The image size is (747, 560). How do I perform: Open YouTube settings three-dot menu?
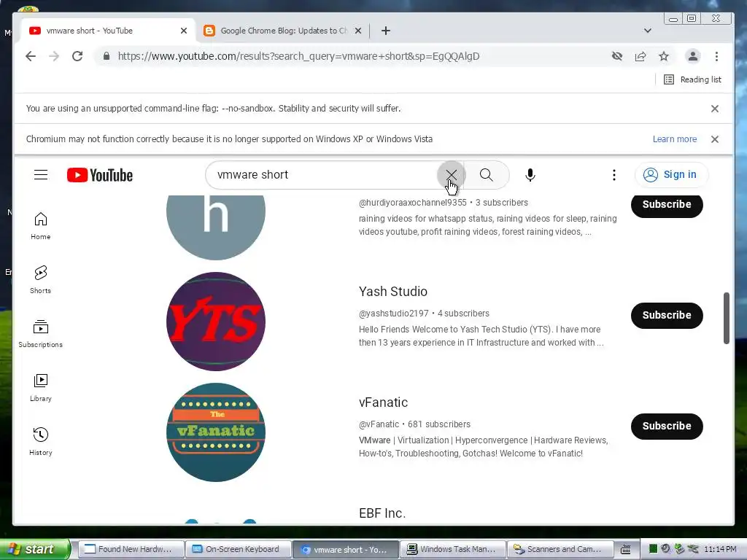click(x=614, y=175)
